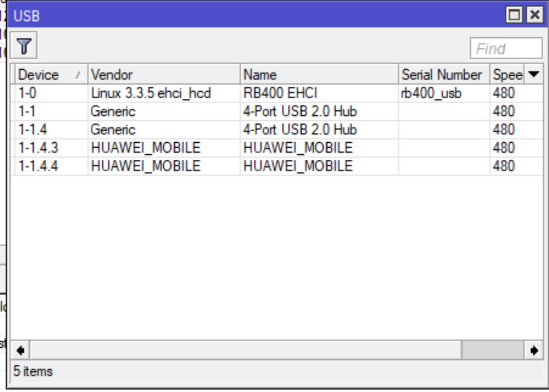Open the column selection dropdown arrow
549x392 pixels.
point(533,74)
